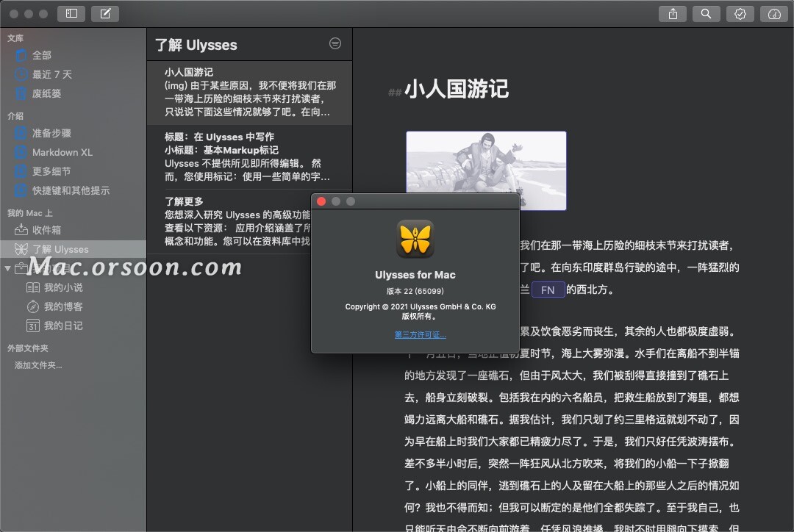Select the 在 Ulysses 中写作 sheet
This screenshot has width=794, height=532.
tap(249, 157)
